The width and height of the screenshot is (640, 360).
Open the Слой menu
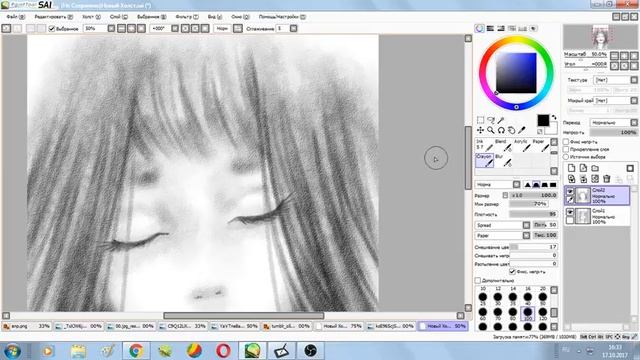coord(119,17)
